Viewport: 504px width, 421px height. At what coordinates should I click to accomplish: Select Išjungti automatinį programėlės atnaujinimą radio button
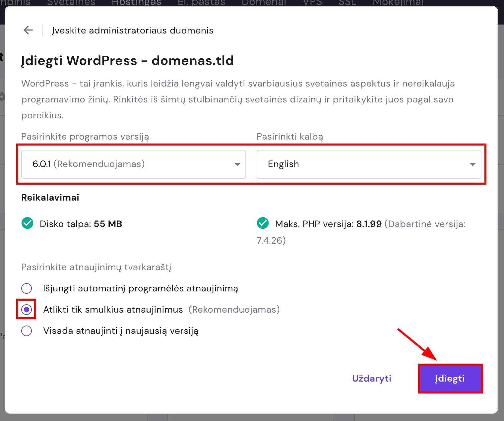point(27,288)
